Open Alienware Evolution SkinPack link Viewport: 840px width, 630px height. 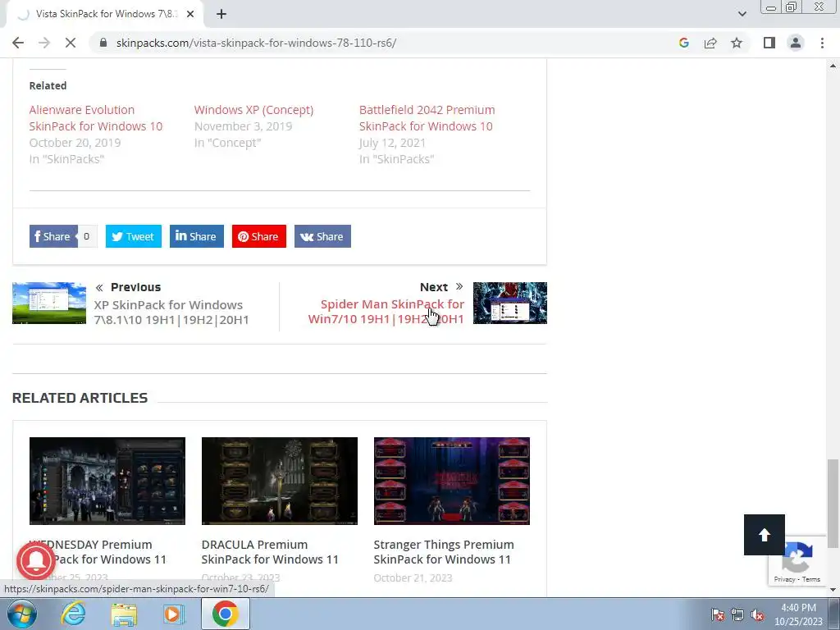[x=96, y=118]
